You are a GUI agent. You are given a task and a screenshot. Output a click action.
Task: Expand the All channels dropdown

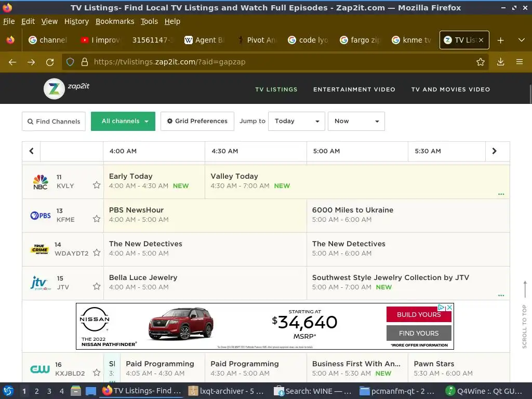[x=123, y=121]
